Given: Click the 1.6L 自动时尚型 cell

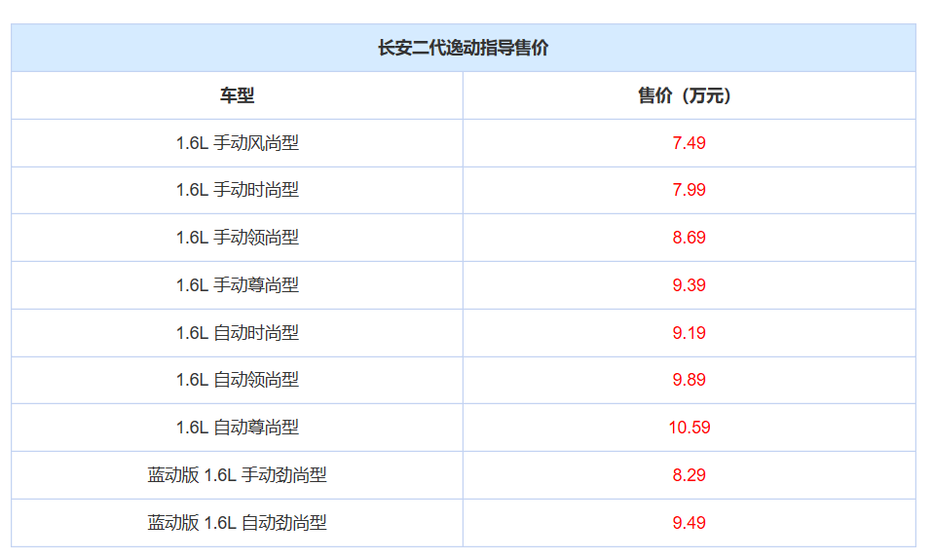Looking at the screenshot, I should tap(237, 333).
